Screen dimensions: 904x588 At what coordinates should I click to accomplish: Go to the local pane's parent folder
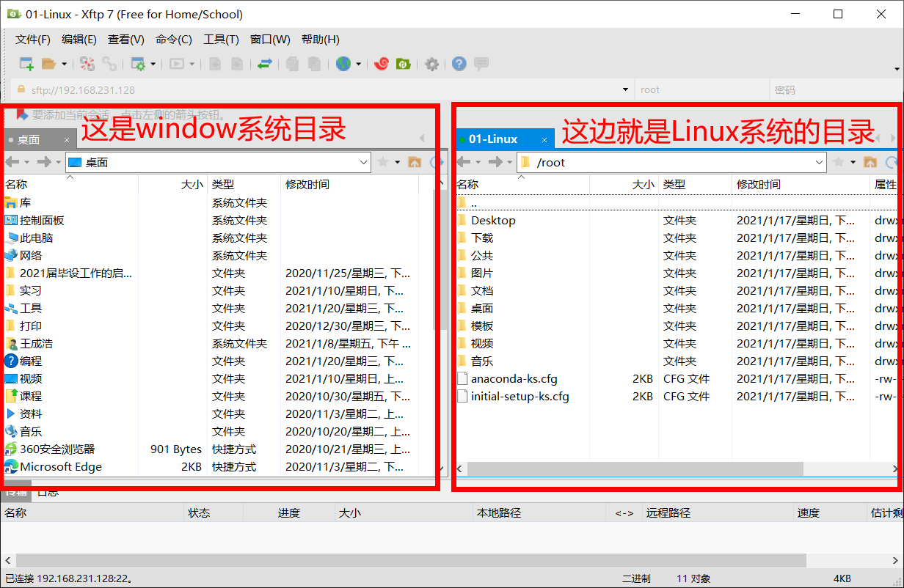click(x=415, y=163)
